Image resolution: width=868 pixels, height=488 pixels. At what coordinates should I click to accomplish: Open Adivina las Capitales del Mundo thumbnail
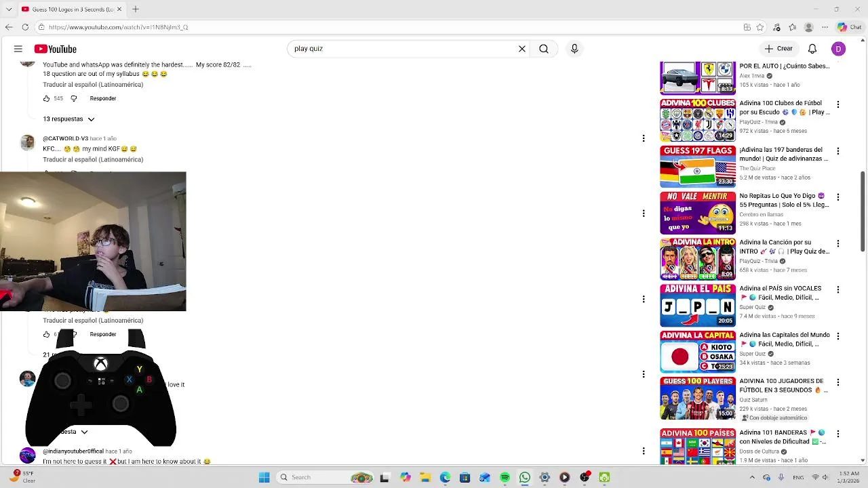coord(698,351)
